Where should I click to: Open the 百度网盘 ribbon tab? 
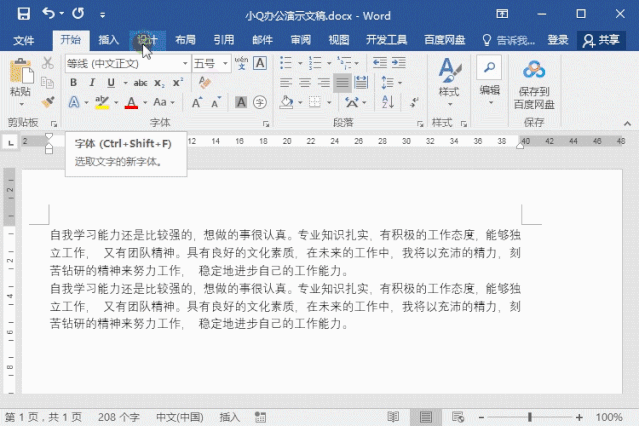click(445, 40)
